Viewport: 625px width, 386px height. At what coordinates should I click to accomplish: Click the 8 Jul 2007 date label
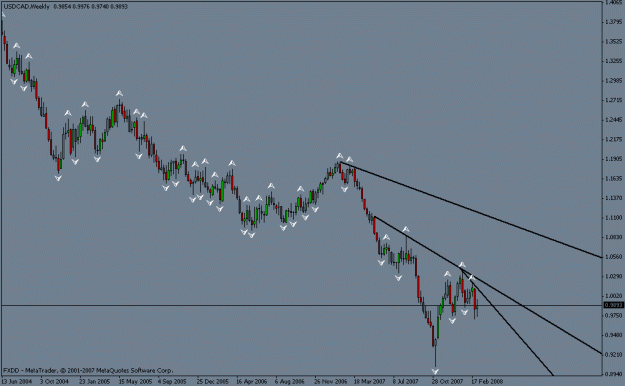coord(405,381)
